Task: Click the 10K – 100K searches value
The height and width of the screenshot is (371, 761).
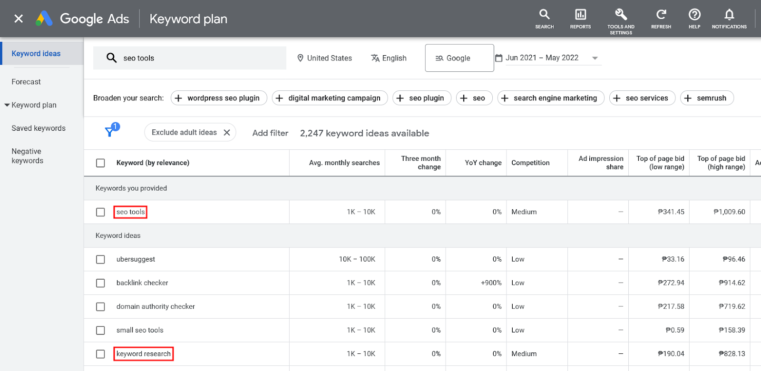Action: tap(357, 259)
